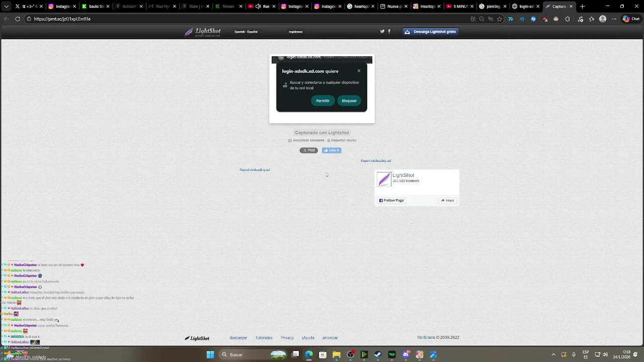644x362 pixels.
Task: Open Copilot Chat button
Action: point(631,19)
